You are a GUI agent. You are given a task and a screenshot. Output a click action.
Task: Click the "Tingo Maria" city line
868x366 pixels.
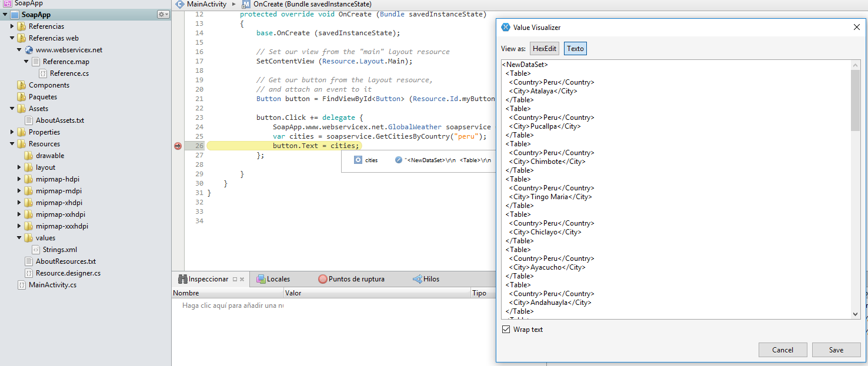550,197
